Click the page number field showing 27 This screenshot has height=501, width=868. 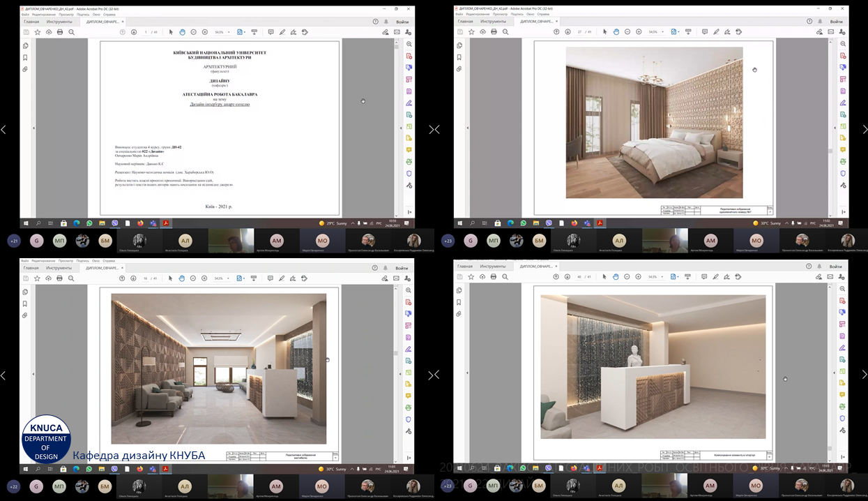tap(580, 32)
